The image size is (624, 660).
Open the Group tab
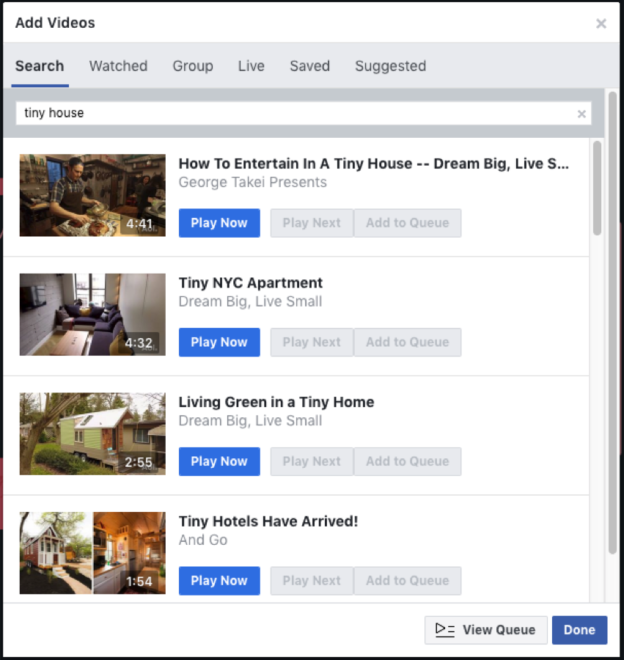point(193,66)
